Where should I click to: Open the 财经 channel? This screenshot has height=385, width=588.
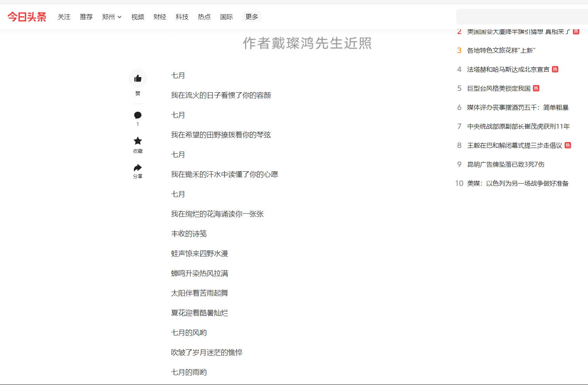click(160, 17)
